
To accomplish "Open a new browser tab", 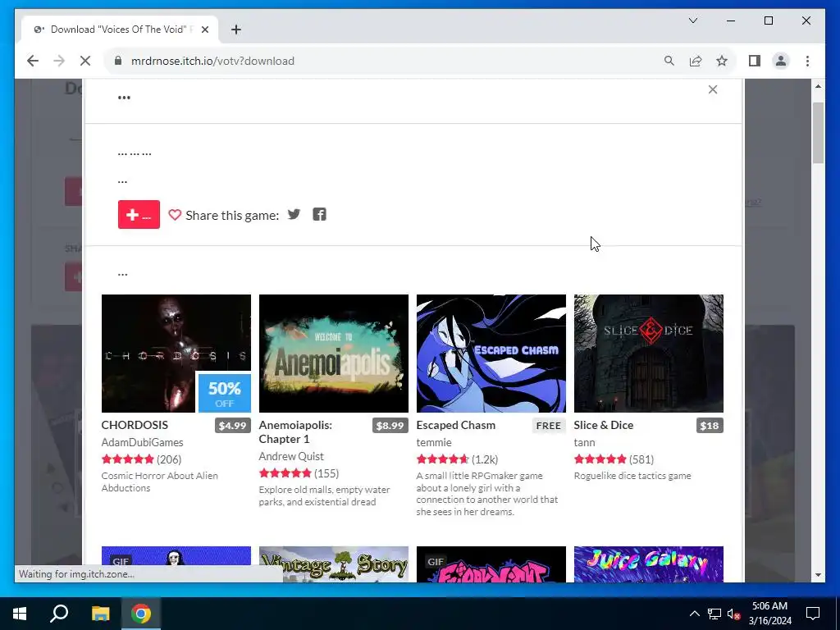I will click(236, 30).
